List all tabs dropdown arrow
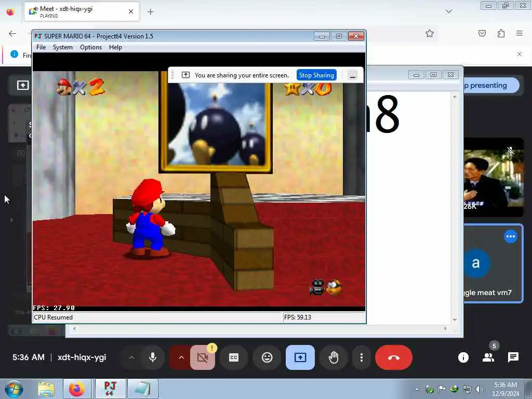Screen dimensions: 532x399 448,12
